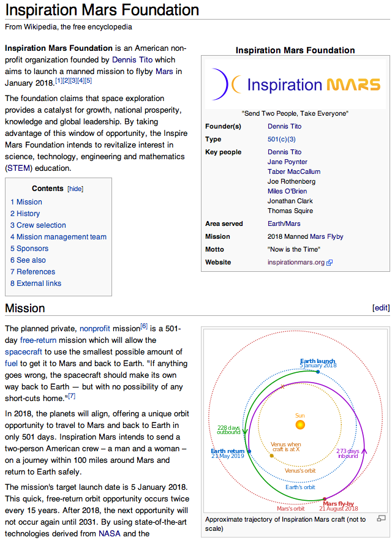
Task: Open the 501(c)(3) type link
Action: point(281,139)
